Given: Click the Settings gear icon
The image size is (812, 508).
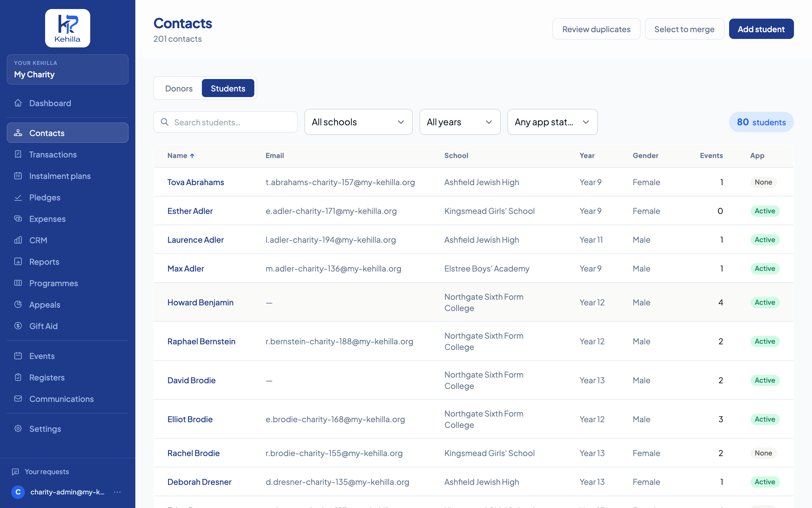Looking at the screenshot, I should point(18,429).
